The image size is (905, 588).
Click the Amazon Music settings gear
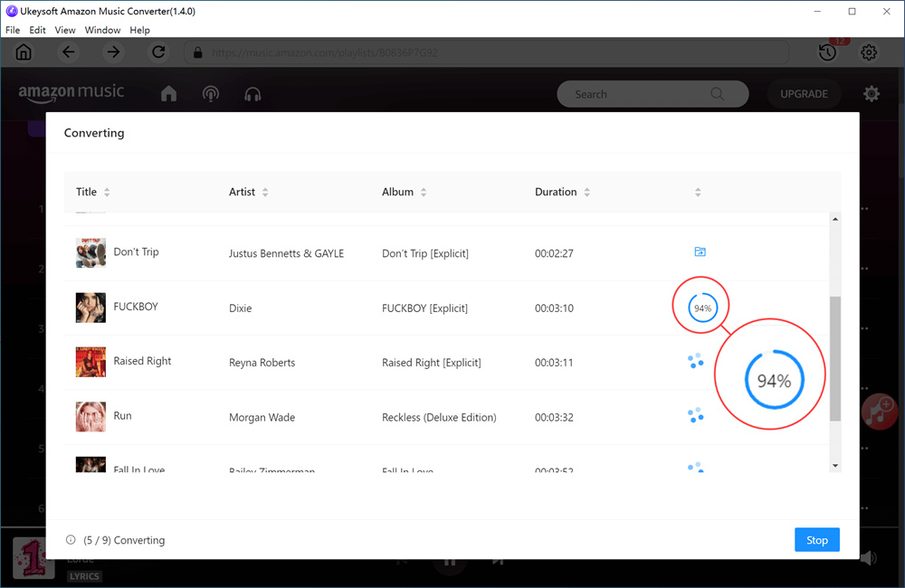[871, 93]
